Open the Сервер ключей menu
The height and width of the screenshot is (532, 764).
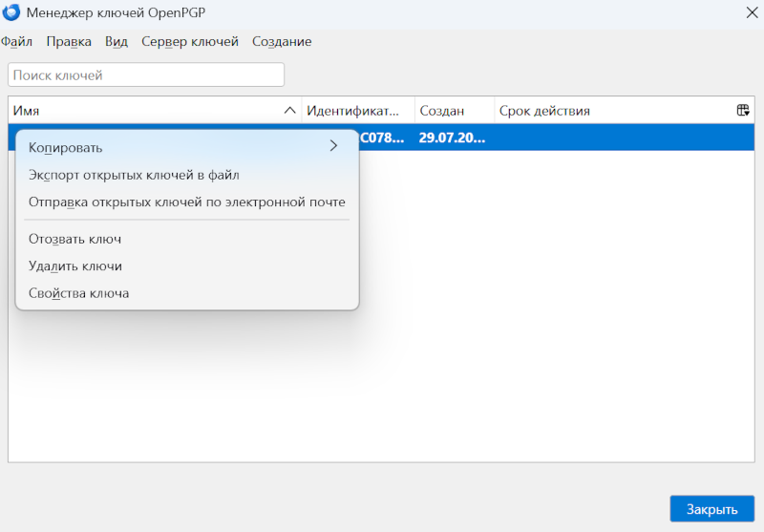(x=190, y=42)
